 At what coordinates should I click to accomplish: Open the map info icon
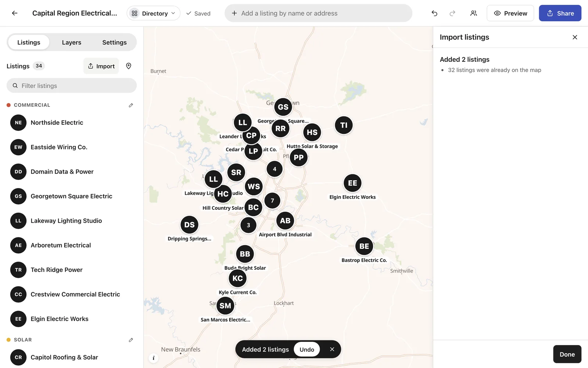[x=154, y=358]
